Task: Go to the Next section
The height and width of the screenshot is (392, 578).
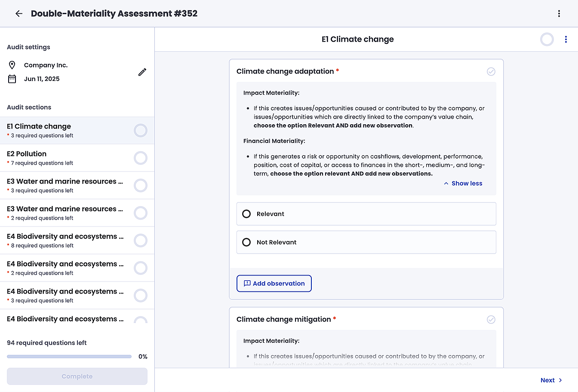Action: pyautogui.click(x=551, y=380)
